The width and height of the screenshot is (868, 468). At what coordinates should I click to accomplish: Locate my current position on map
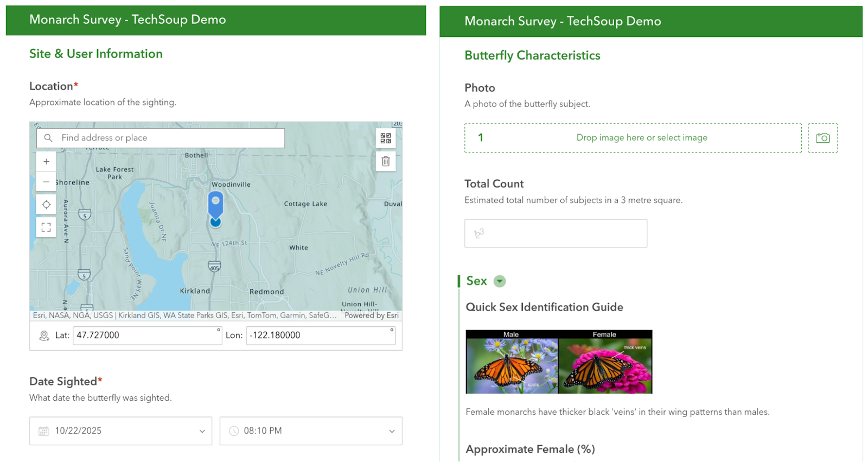click(x=46, y=205)
